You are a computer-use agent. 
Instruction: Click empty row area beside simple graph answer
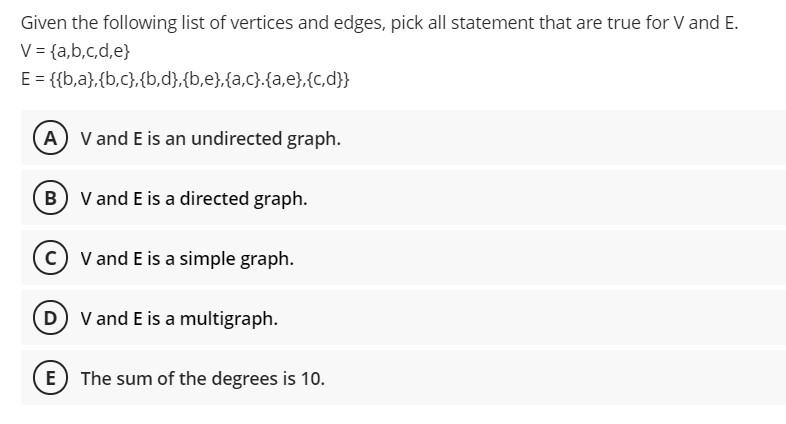coord(541,258)
